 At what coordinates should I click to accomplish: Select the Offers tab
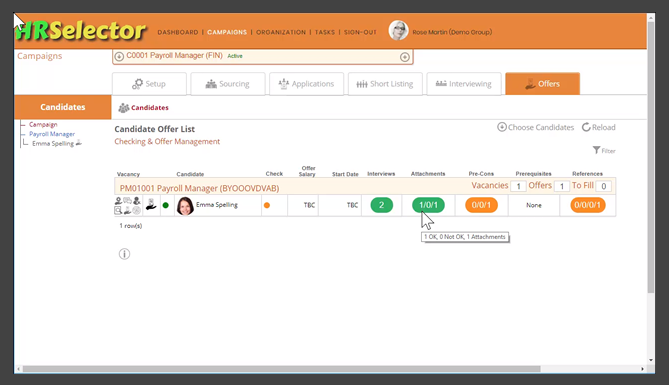point(542,84)
